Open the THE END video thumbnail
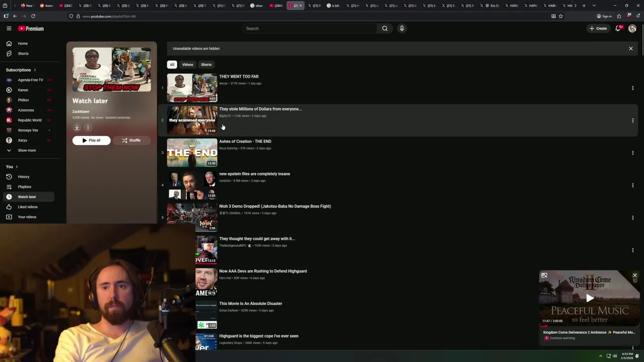Image resolution: width=644 pixels, height=362 pixels. pos(192,153)
